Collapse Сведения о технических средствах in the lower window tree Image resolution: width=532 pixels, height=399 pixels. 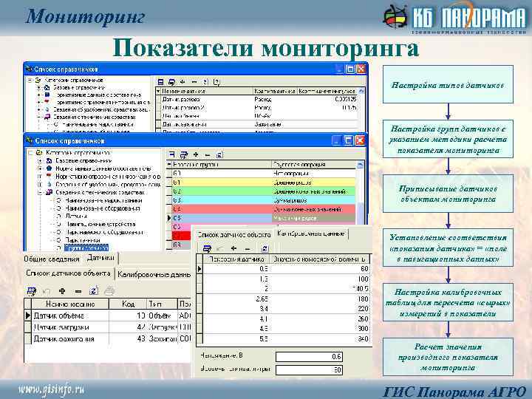pyautogui.click(x=40, y=192)
